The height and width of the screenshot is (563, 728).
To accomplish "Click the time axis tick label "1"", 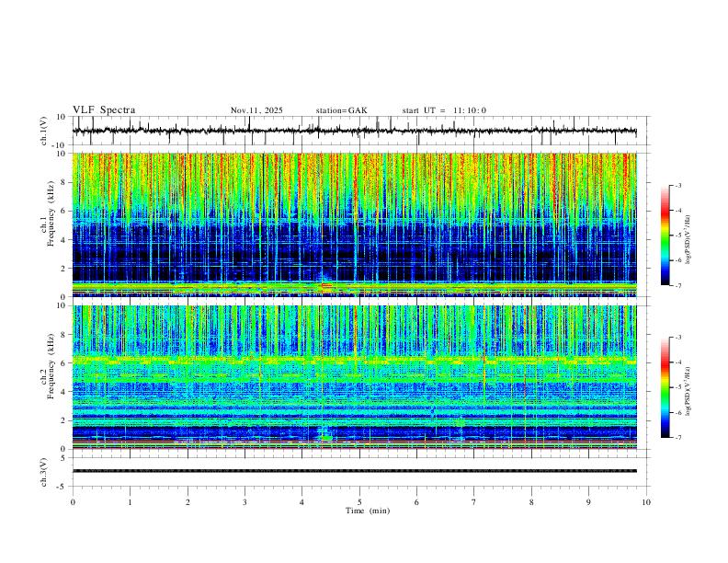I will pos(130,502).
